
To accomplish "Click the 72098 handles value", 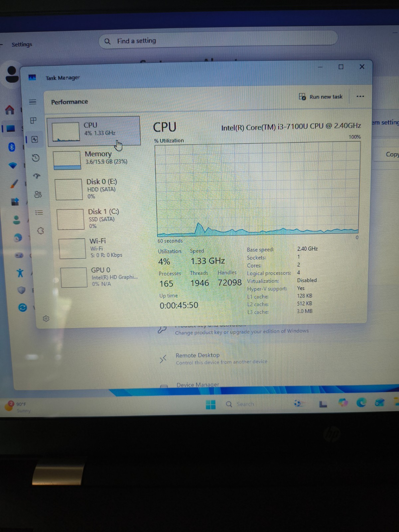I will (229, 283).
